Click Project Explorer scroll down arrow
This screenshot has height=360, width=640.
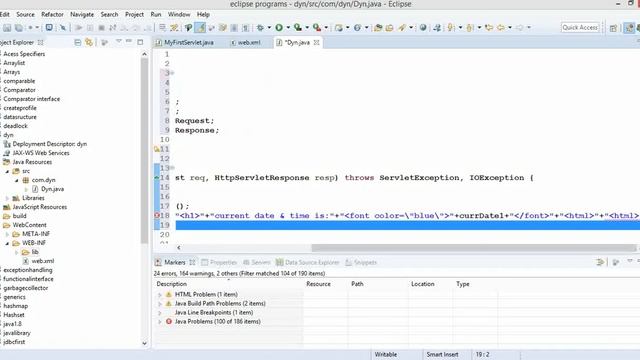[144, 343]
